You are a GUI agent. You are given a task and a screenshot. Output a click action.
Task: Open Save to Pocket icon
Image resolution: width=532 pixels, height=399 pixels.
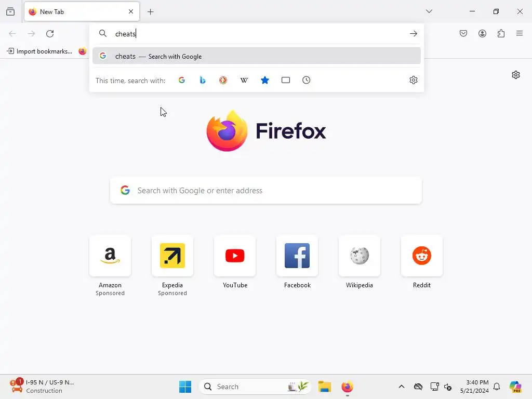463,33
